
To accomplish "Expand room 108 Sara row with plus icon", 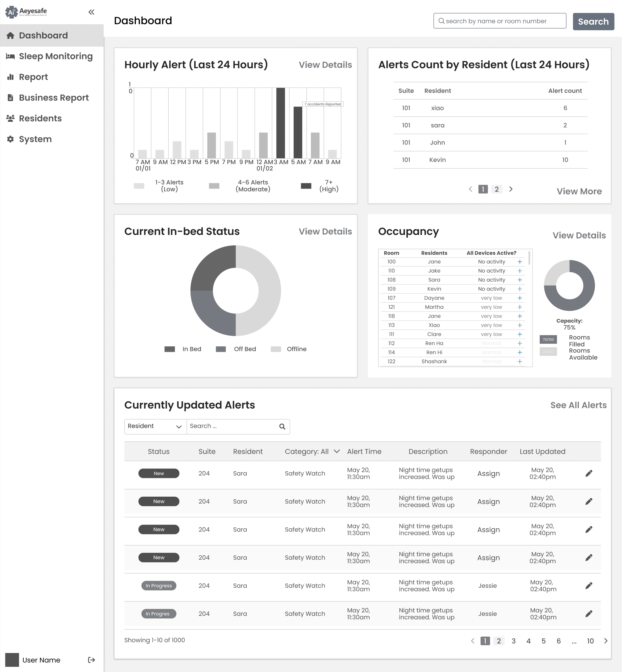I will (x=520, y=280).
